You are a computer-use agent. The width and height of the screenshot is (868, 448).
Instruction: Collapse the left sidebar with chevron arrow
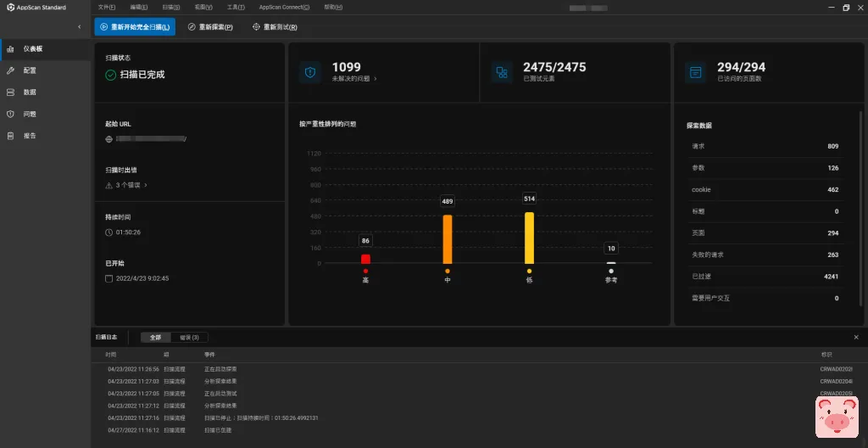pos(79,27)
